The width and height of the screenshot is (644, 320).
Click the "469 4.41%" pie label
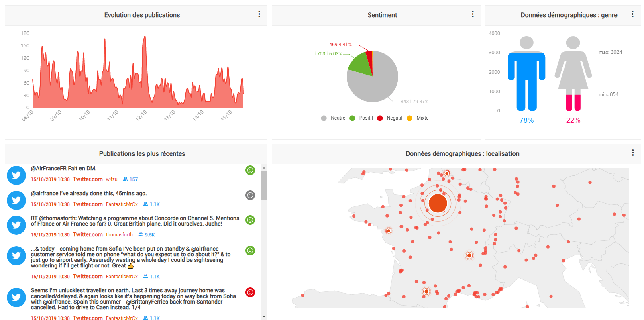(x=340, y=45)
